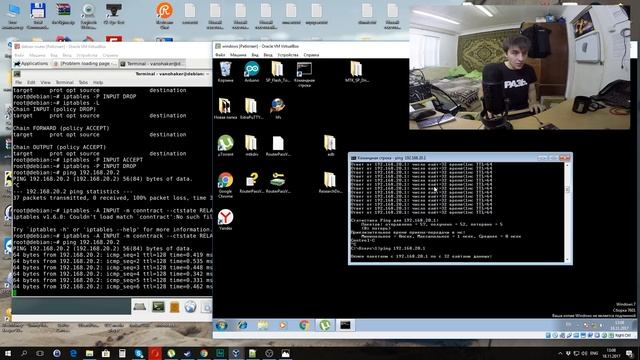Viewport: 640px width, 360px height.
Task: Open Edge from the Windows 10 taskbar
Action: tap(73, 353)
